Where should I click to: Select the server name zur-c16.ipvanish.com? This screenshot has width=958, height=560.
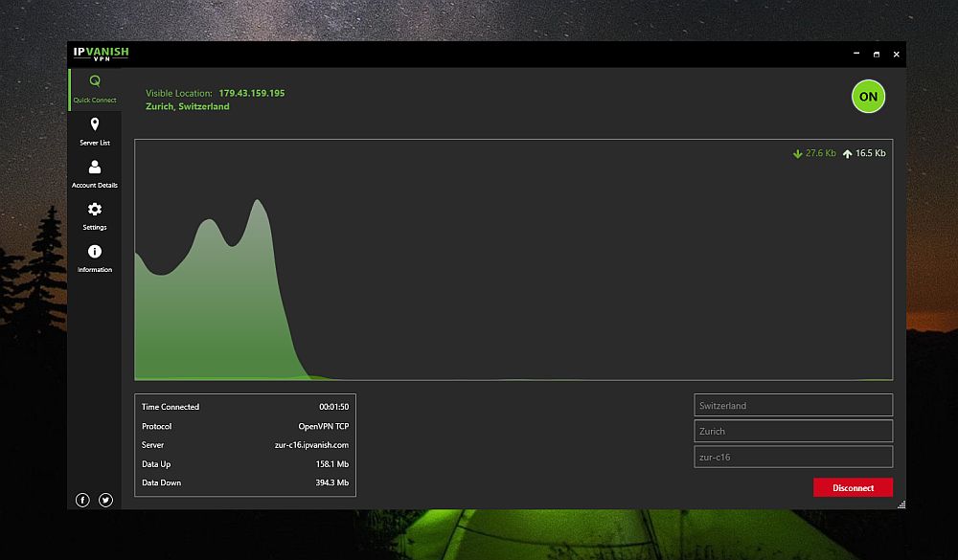311,445
